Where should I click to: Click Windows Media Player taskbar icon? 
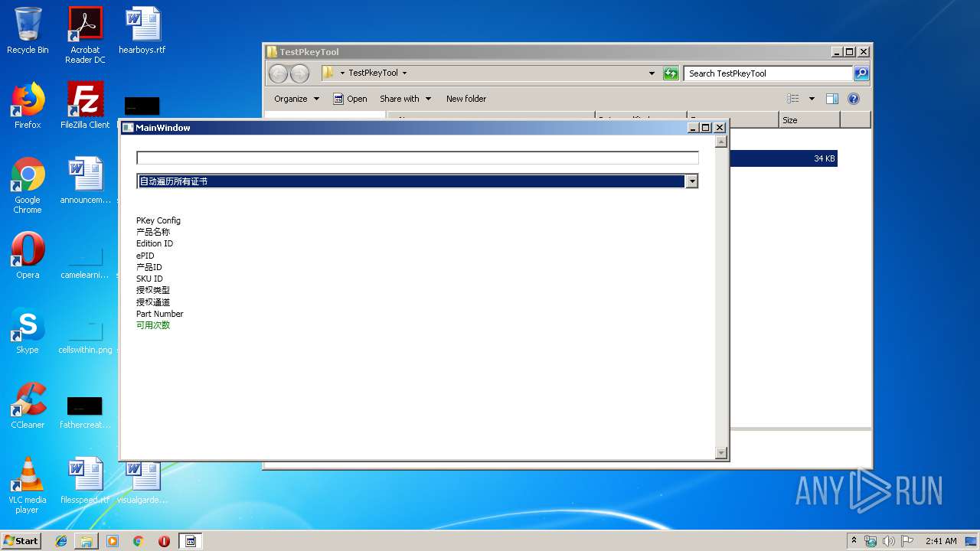[x=113, y=541]
